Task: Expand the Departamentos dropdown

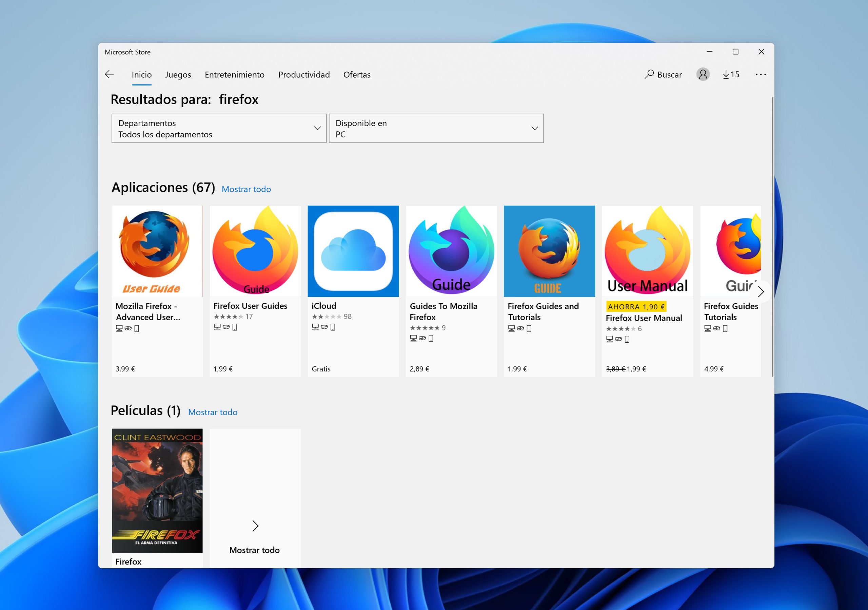Action: click(x=218, y=129)
